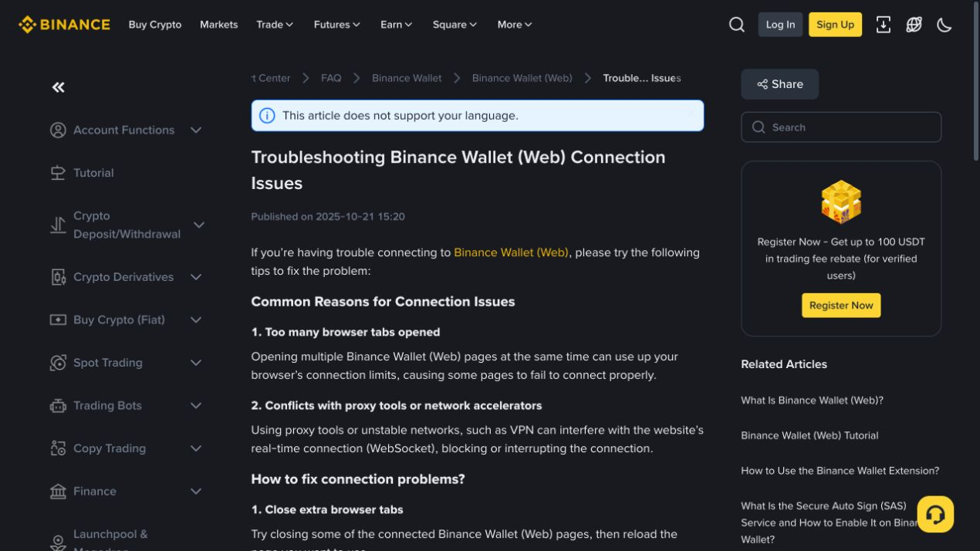This screenshot has height=551, width=980.
Task: Go to Binance Wallet breadcrumb
Action: point(407,78)
